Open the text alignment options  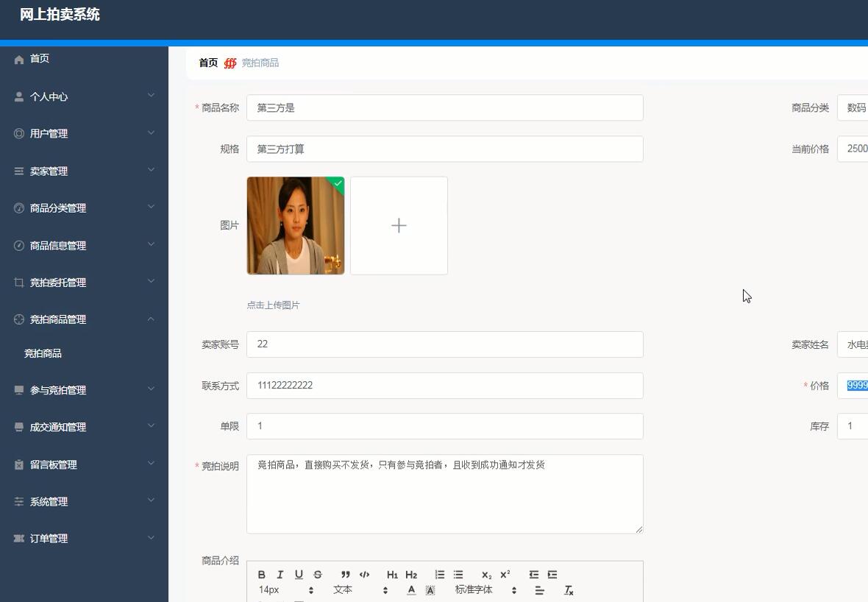pyautogui.click(x=540, y=590)
